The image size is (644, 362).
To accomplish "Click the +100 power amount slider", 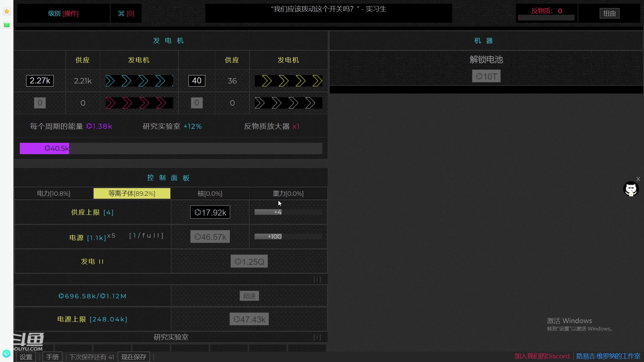I will pos(288,237).
